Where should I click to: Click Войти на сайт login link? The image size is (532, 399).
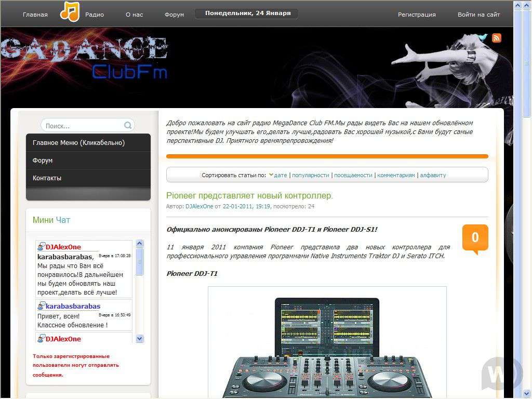[x=478, y=15]
